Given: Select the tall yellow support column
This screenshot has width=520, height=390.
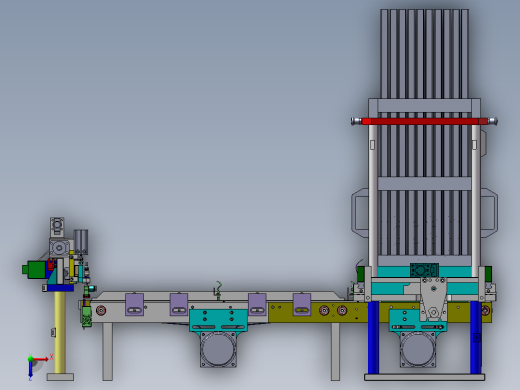Looking at the screenshot, I should 60,332.
